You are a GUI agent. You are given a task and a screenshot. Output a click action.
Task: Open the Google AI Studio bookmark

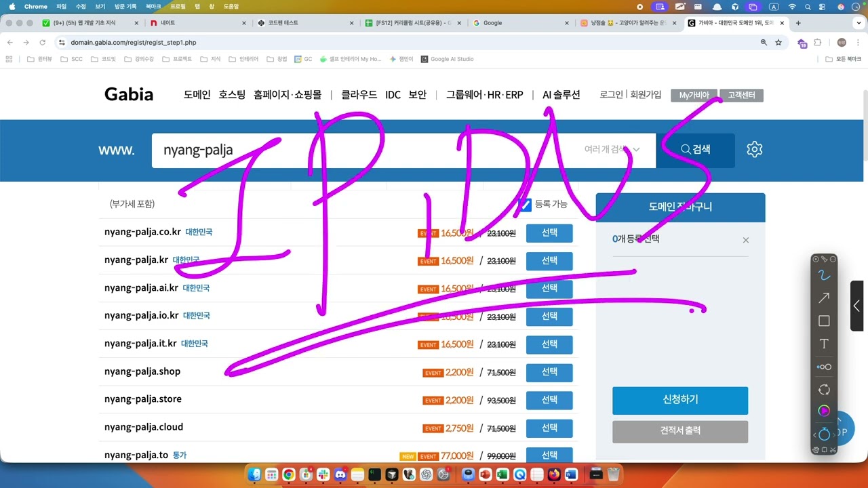[x=447, y=59]
